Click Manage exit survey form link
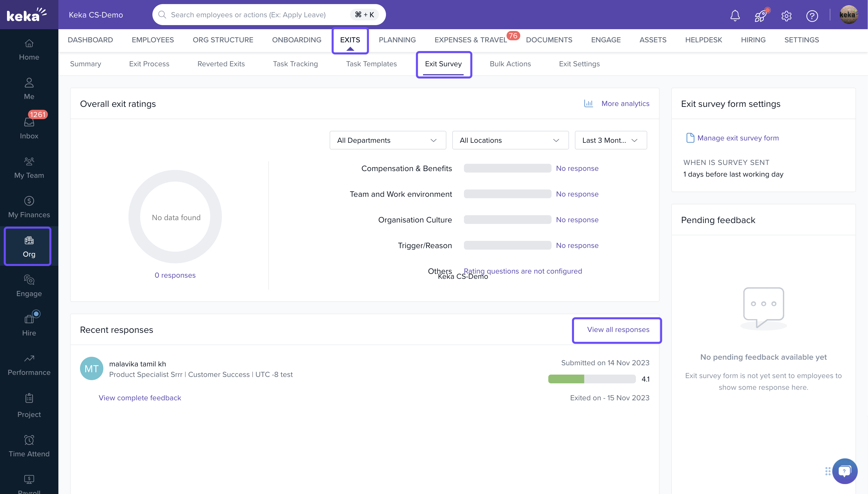 coord(738,138)
